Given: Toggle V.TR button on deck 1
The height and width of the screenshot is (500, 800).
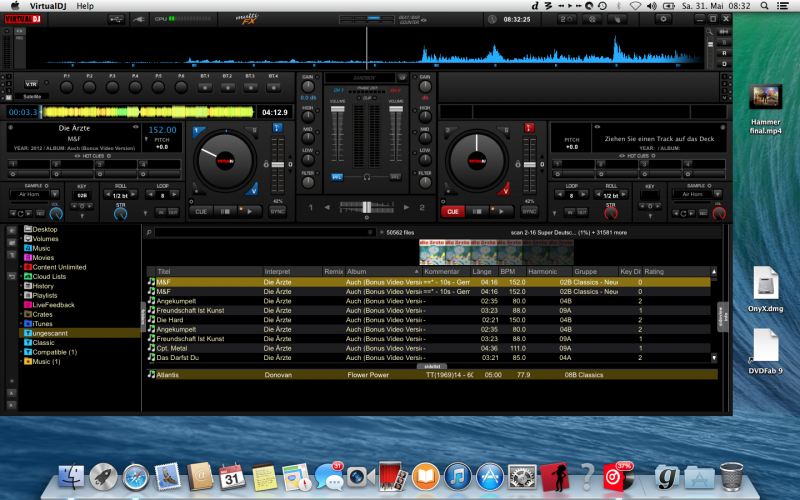Looking at the screenshot, I should (x=31, y=84).
